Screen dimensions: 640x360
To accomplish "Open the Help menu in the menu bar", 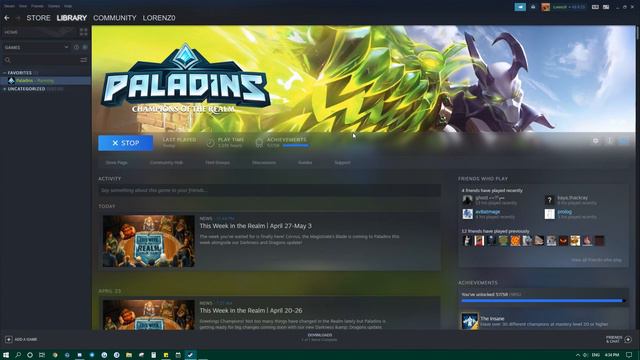I will coord(68,6).
